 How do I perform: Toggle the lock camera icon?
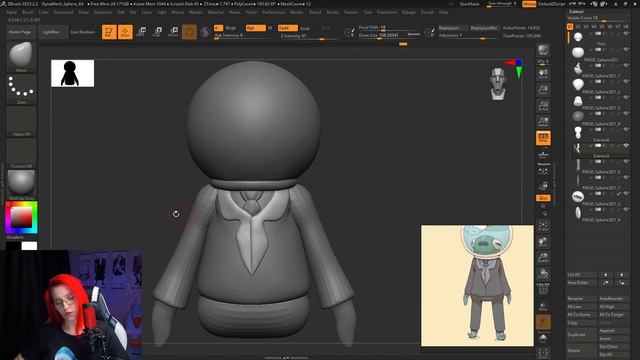coord(543,186)
